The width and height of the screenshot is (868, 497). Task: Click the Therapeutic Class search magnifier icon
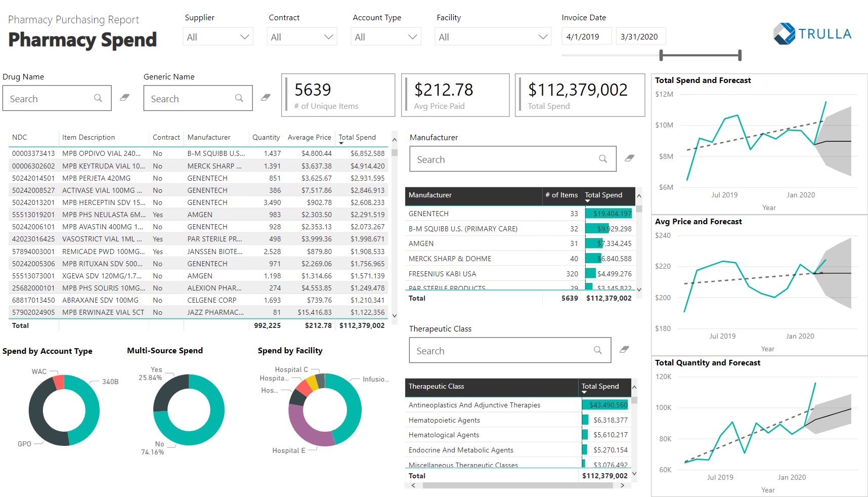pos(598,350)
